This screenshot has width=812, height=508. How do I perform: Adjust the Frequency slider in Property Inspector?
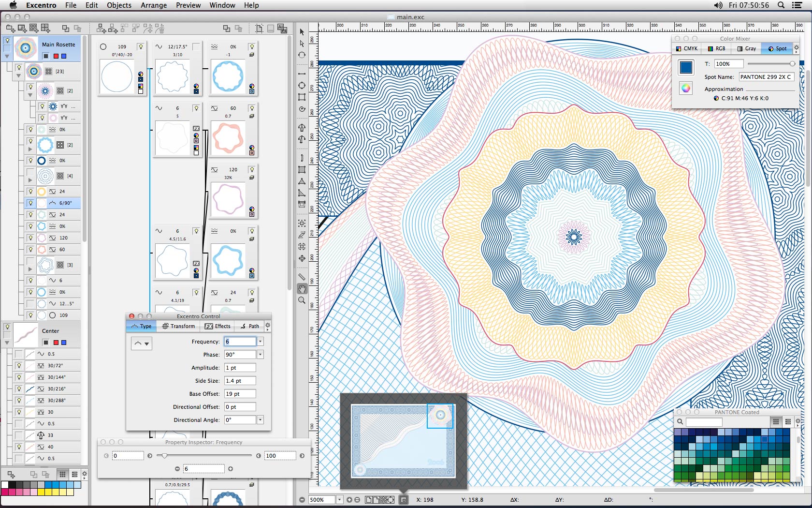[x=164, y=456]
